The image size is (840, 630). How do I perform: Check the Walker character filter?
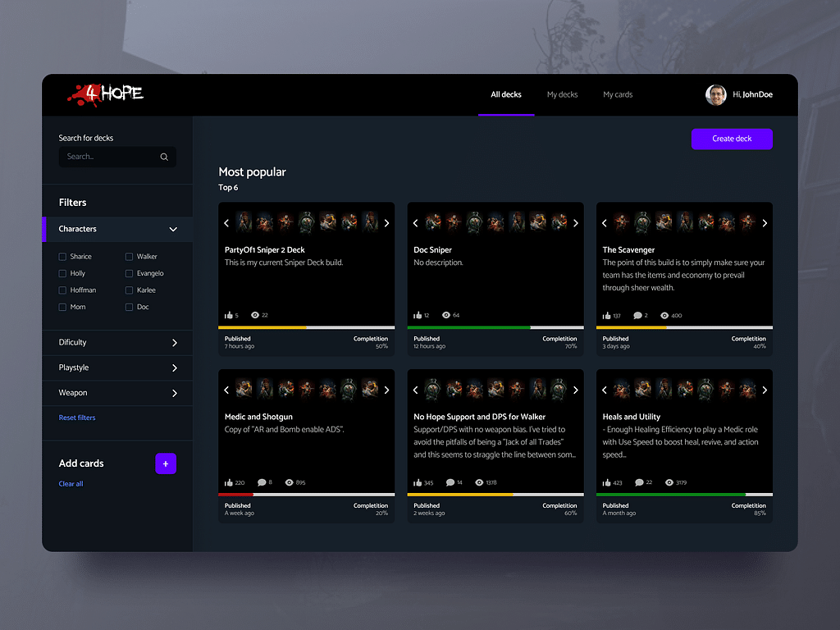pos(129,257)
